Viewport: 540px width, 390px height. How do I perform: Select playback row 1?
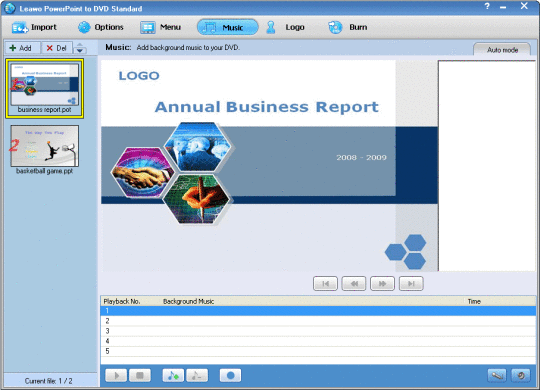coord(318,311)
